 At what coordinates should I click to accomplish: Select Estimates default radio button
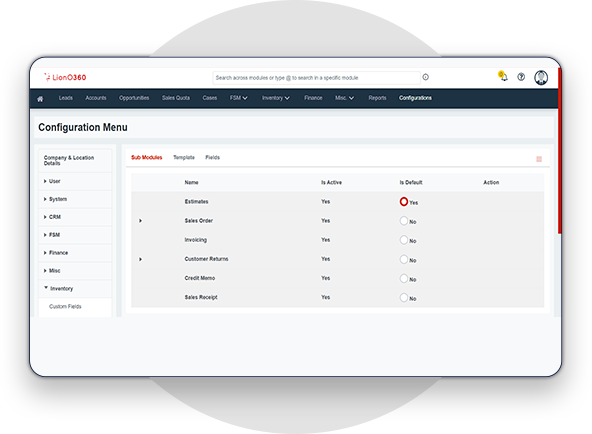pos(404,202)
